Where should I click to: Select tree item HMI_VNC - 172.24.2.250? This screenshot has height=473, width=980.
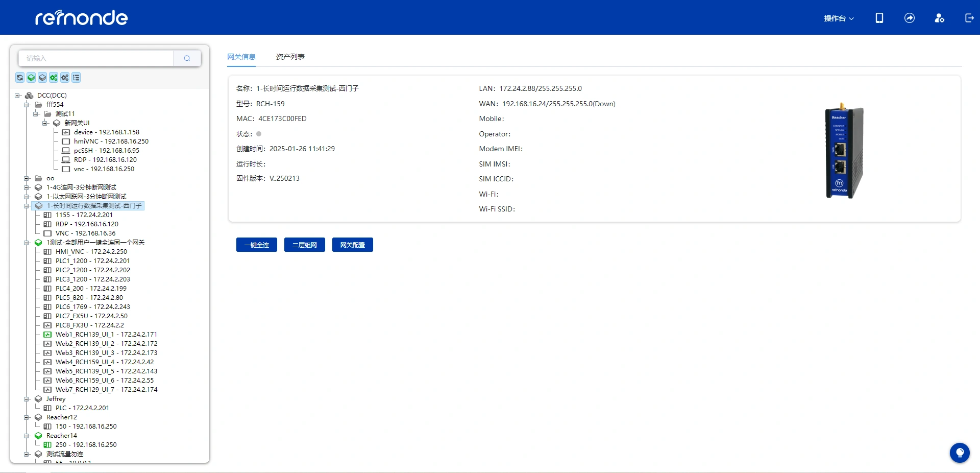[x=91, y=252]
